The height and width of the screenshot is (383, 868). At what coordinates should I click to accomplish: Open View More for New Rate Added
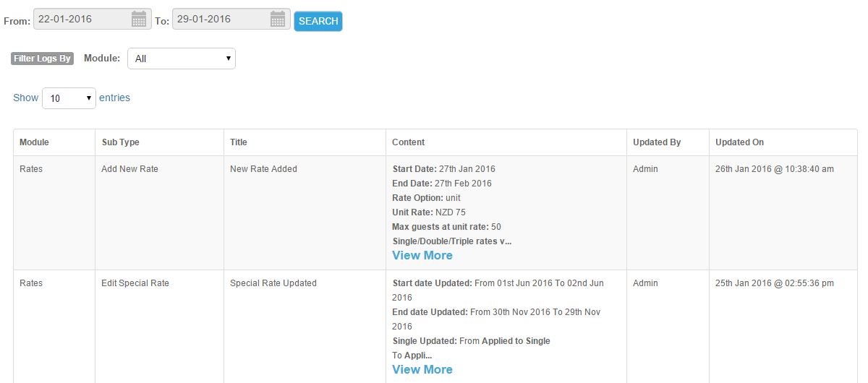(422, 255)
